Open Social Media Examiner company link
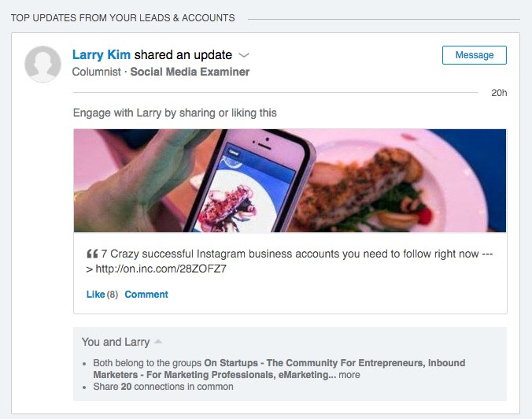 [x=190, y=72]
